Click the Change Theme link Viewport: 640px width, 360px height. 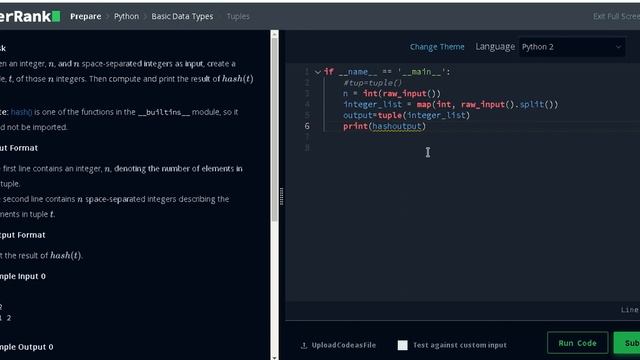coord(437,47)
